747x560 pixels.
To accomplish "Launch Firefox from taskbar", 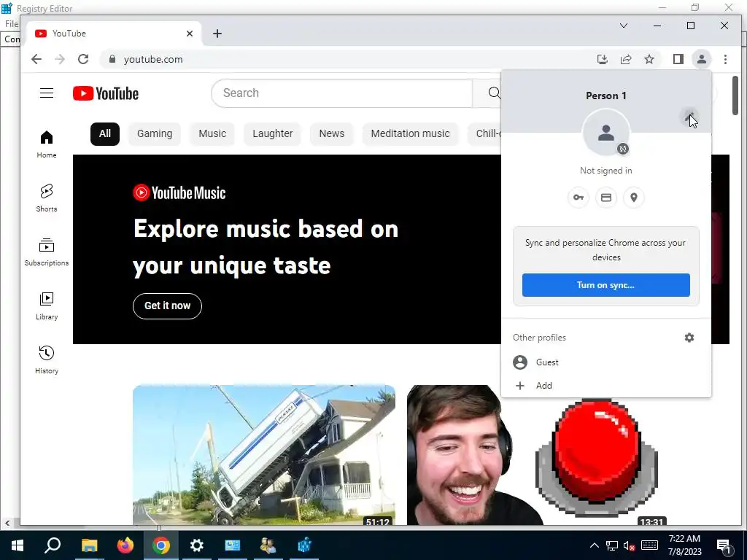I will 125,545.
